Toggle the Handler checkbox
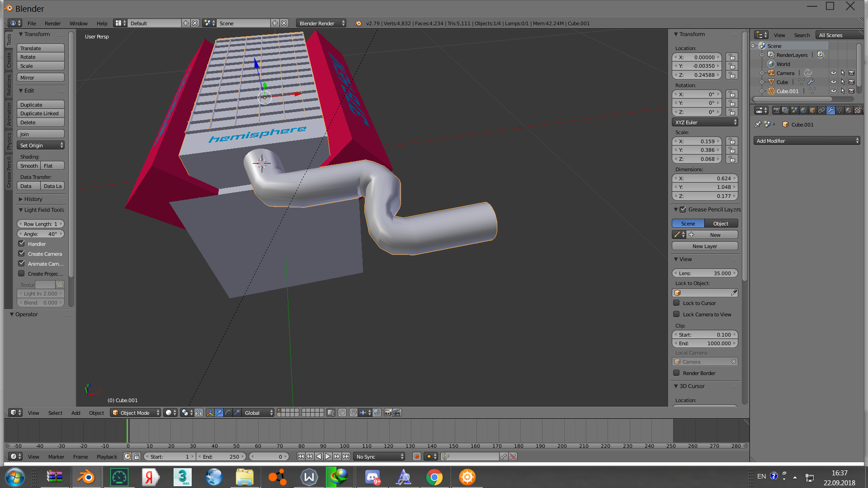This screenshot has height=488, width=868. click(x=21, y=244)
